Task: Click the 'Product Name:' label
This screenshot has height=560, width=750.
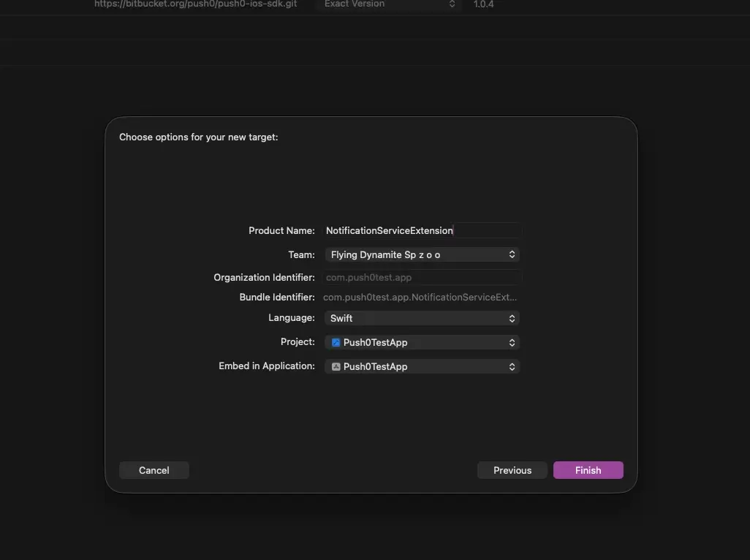Action: point(281,230)
